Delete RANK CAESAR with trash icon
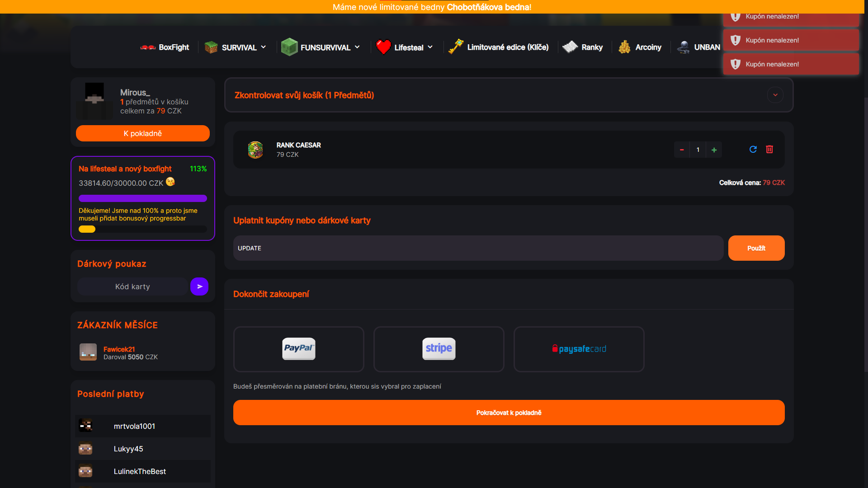Viewport: 868px width, 488px height. [x=769, y=150]
